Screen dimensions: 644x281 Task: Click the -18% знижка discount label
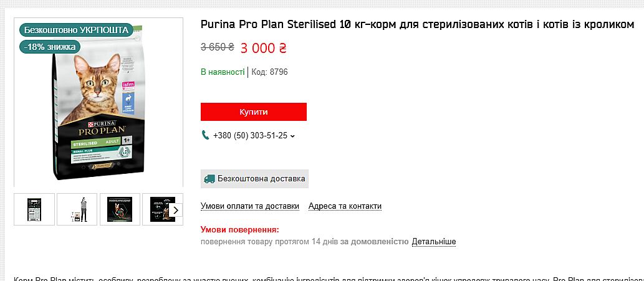(50, 47)
